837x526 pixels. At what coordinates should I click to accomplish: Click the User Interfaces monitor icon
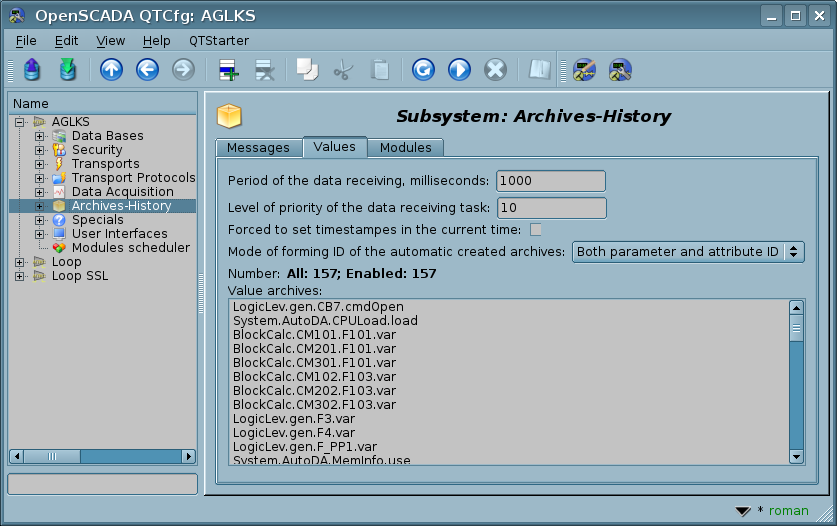[x=59, y=233]
